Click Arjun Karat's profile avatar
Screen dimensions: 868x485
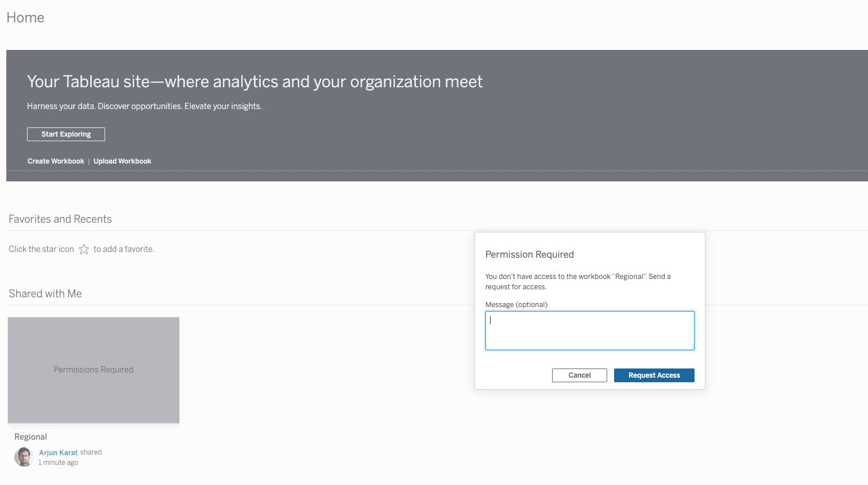24,457
